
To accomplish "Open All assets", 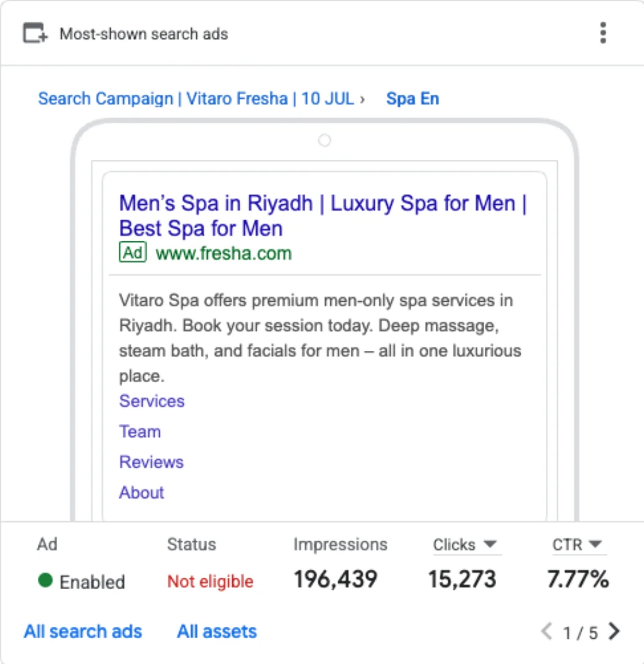I will pyautogui.click(x=217, y=631).
